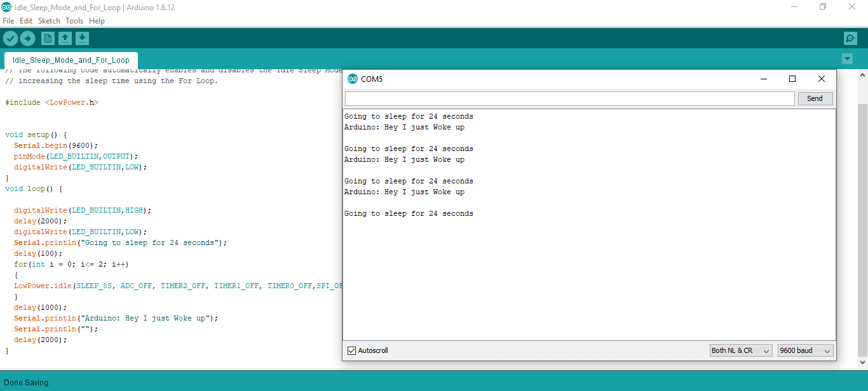Open a sketch with the up-arrow icon
The height and width of the screenshot is (391, 868).
[65, 39]
